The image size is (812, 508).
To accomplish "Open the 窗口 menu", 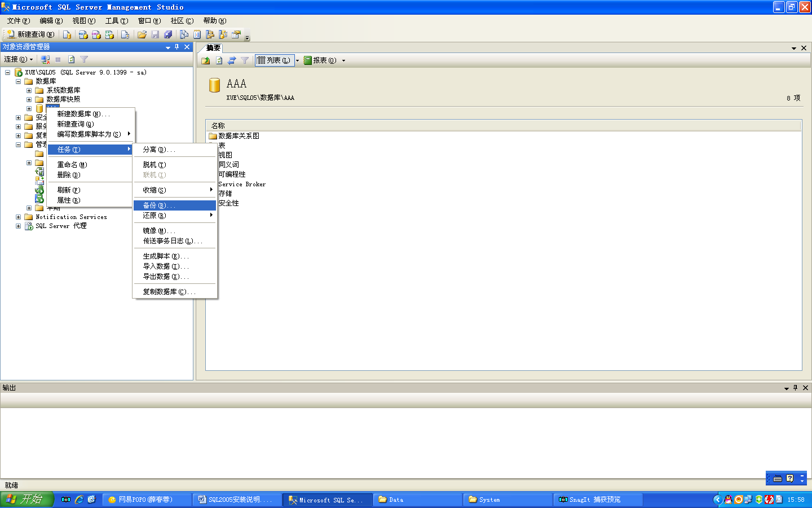I will coord(149,21).
